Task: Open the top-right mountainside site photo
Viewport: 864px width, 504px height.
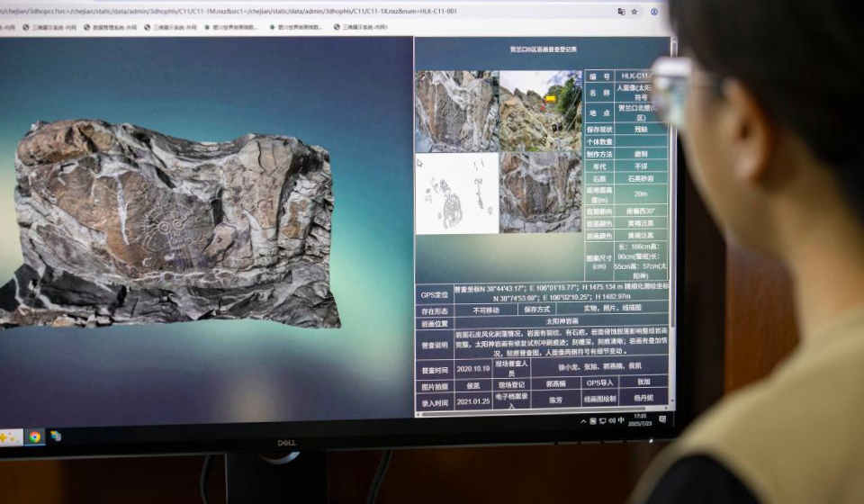Action: click(540, 111)
